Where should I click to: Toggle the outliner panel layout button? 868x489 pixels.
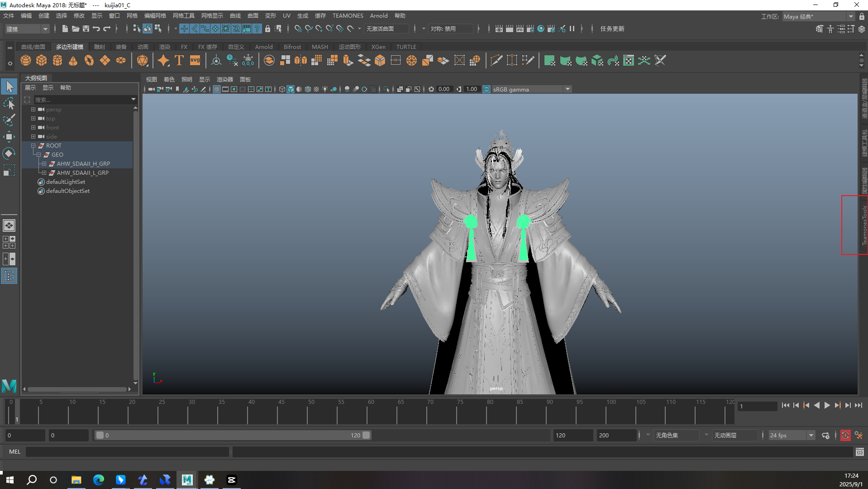(x=9, y=276)
